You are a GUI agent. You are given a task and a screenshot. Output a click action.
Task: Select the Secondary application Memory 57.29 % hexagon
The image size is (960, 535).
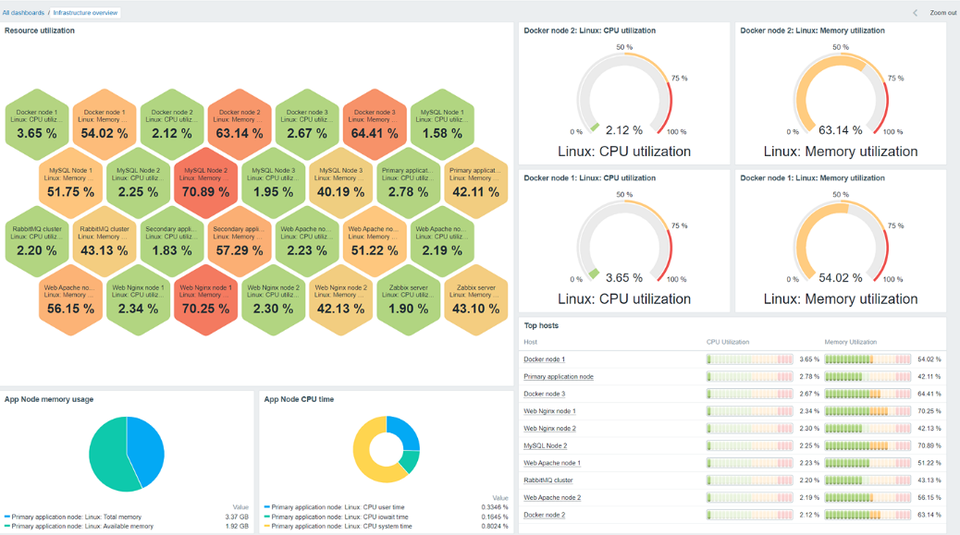tap(239, 242)
